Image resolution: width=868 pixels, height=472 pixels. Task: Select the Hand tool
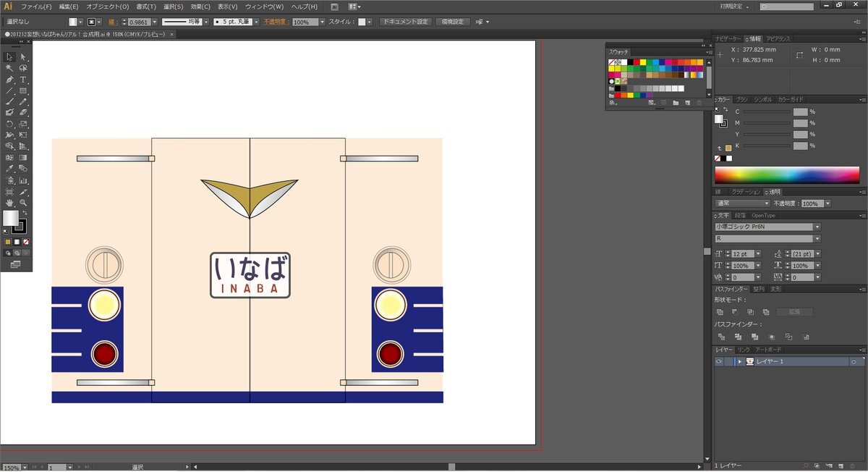pos(10,203)
